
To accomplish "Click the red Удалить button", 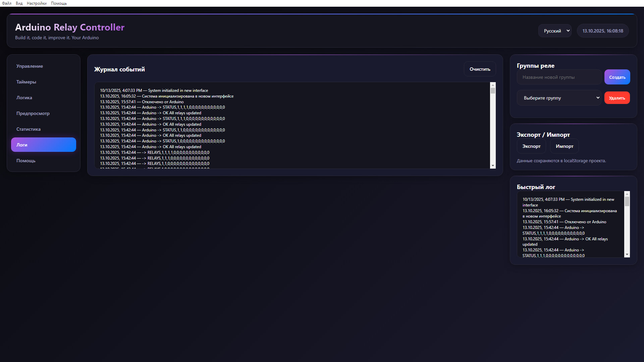I will coord(617,98).
